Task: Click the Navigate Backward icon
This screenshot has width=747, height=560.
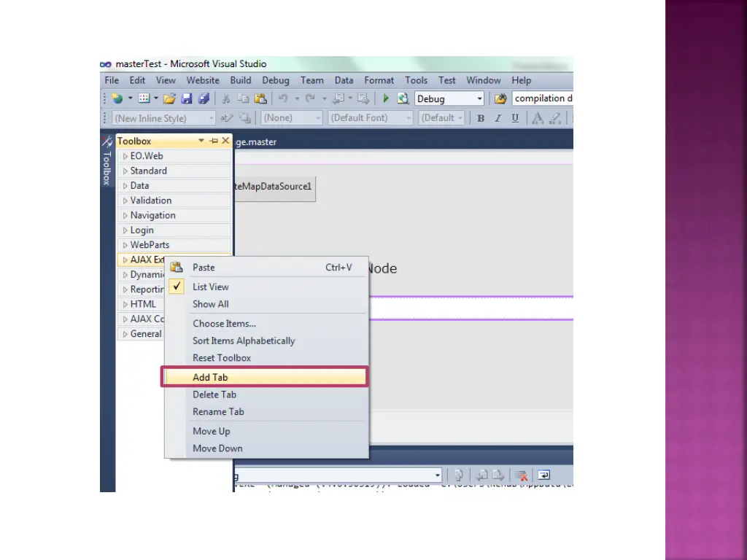Action: pos(338,98)
